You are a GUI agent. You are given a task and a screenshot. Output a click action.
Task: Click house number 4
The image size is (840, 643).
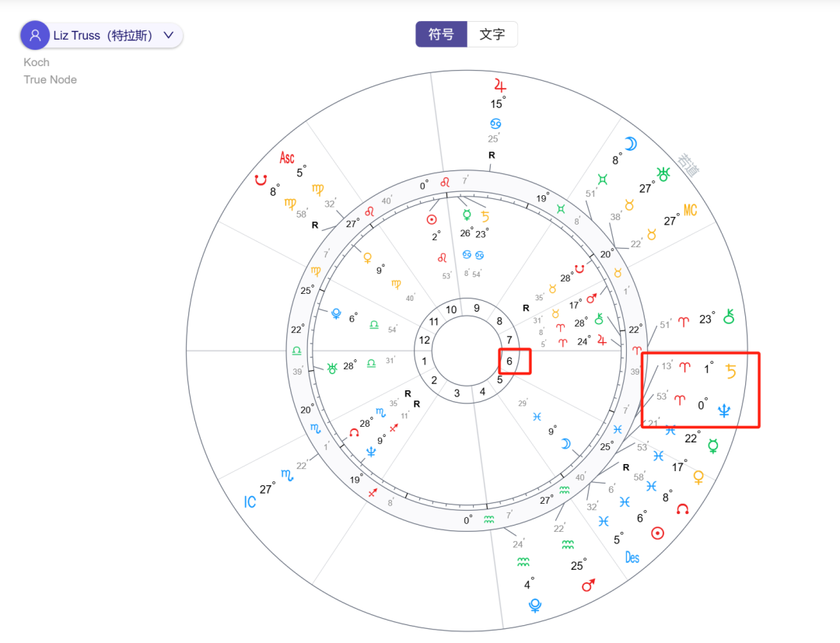483,392
